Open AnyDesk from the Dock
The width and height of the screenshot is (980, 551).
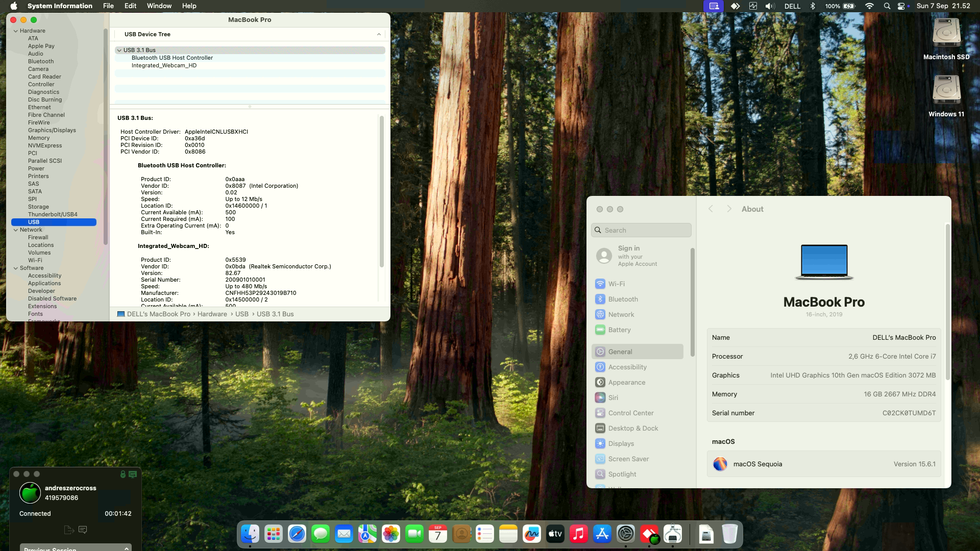click(x=649, y=534)
